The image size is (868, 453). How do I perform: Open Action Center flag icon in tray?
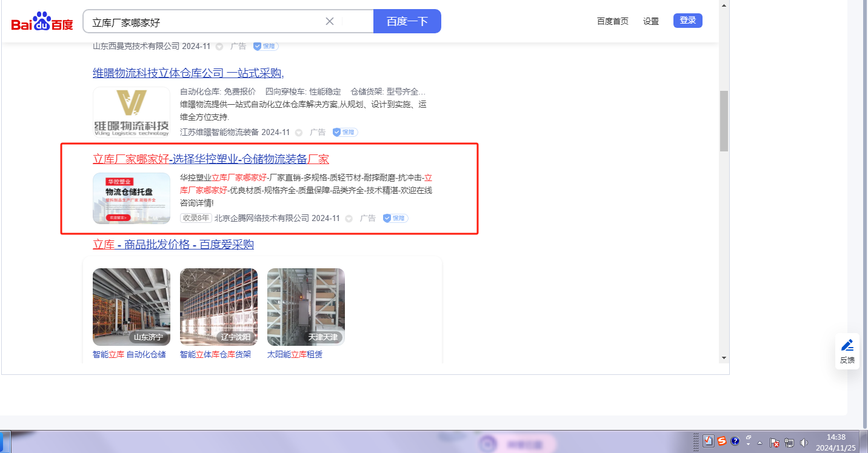click(x=775, y=443)
